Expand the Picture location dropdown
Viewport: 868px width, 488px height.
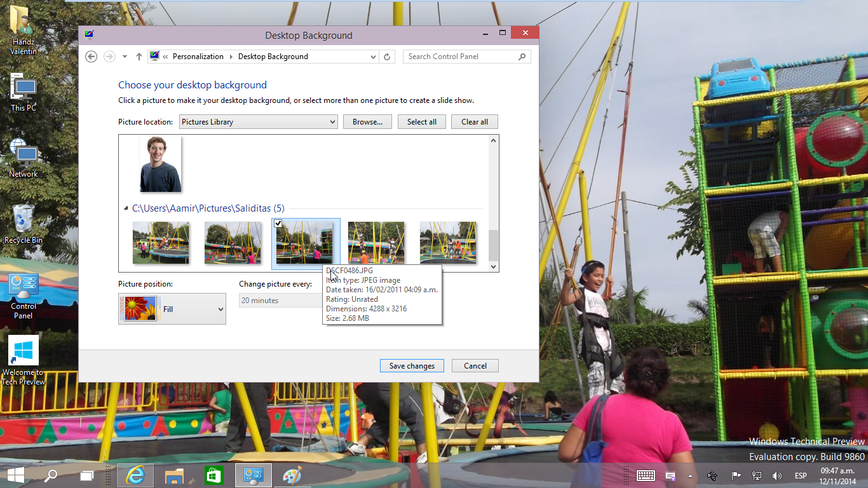coord(258,122)
